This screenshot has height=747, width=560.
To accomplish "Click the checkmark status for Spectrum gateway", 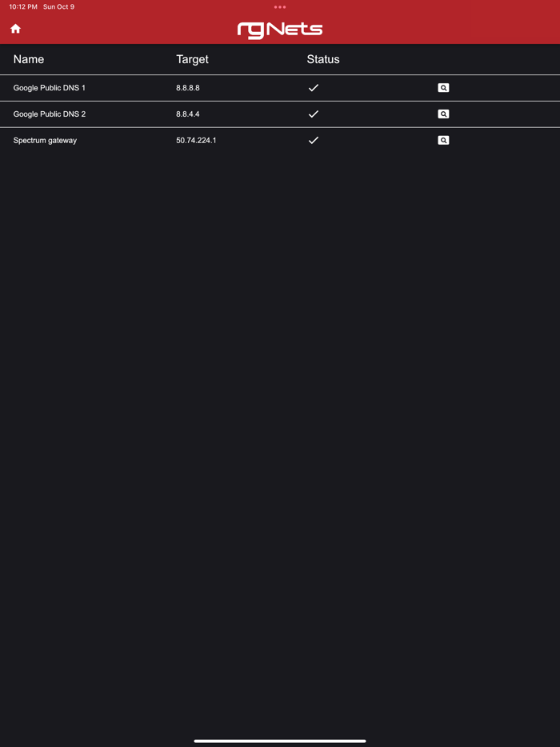I will (314, 140).
